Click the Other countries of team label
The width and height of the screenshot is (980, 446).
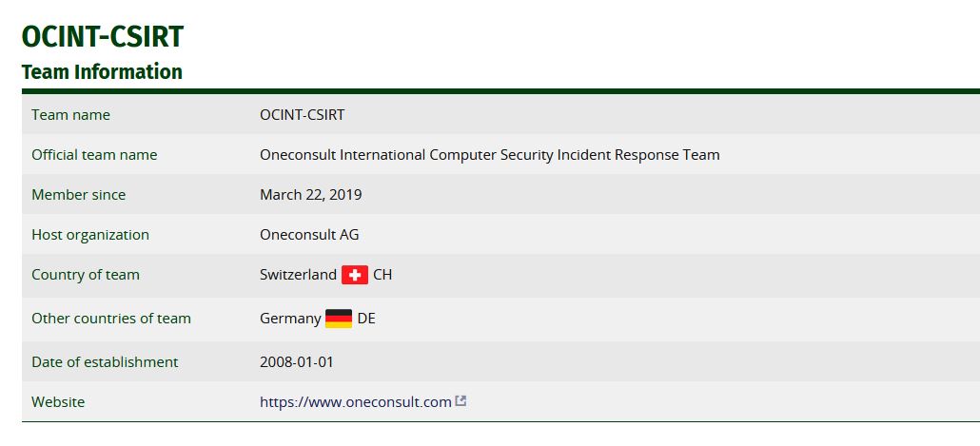[x=111, y=319]
